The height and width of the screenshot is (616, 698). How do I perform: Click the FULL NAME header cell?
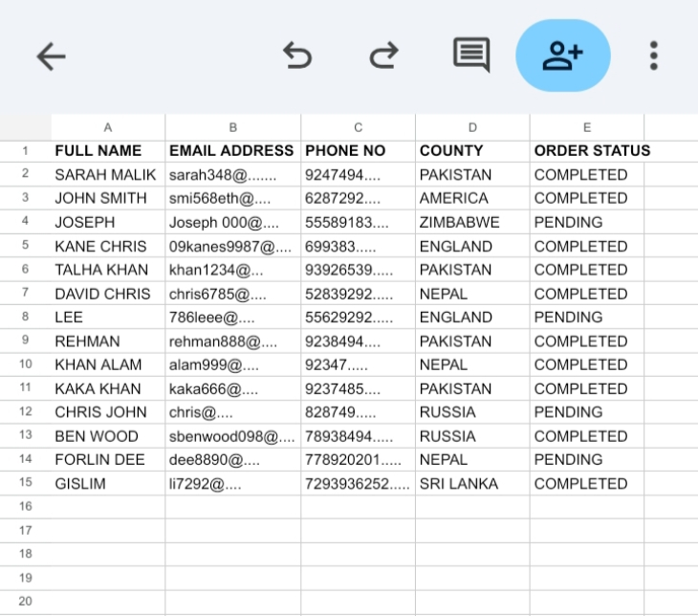pos(98,151)
